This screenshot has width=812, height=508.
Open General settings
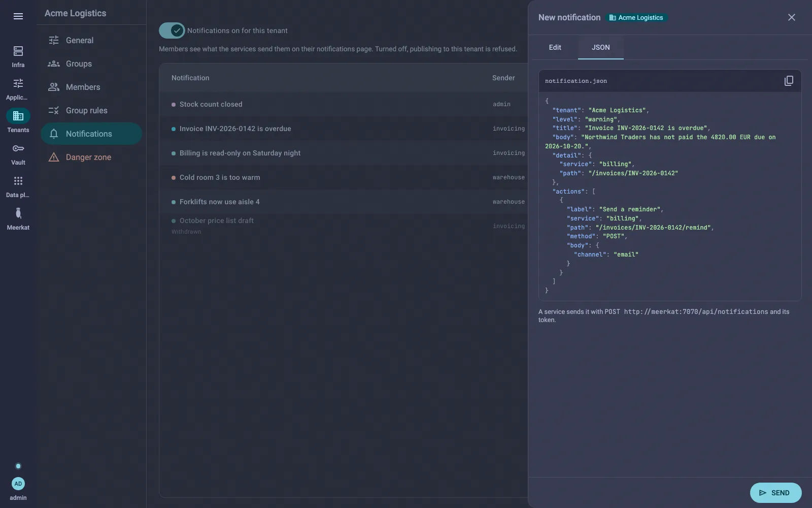pos(91,40)
